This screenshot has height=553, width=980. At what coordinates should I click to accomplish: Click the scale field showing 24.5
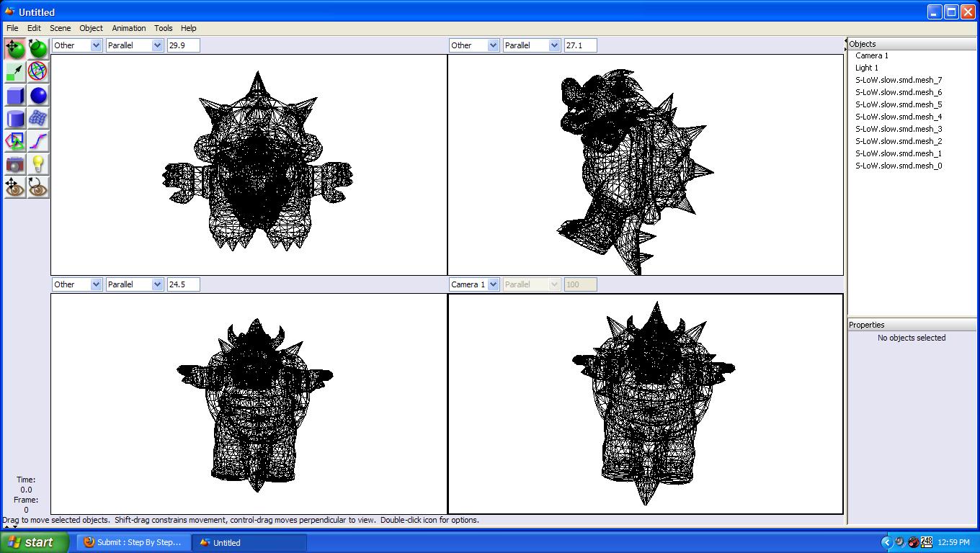(x=183, y=284)
